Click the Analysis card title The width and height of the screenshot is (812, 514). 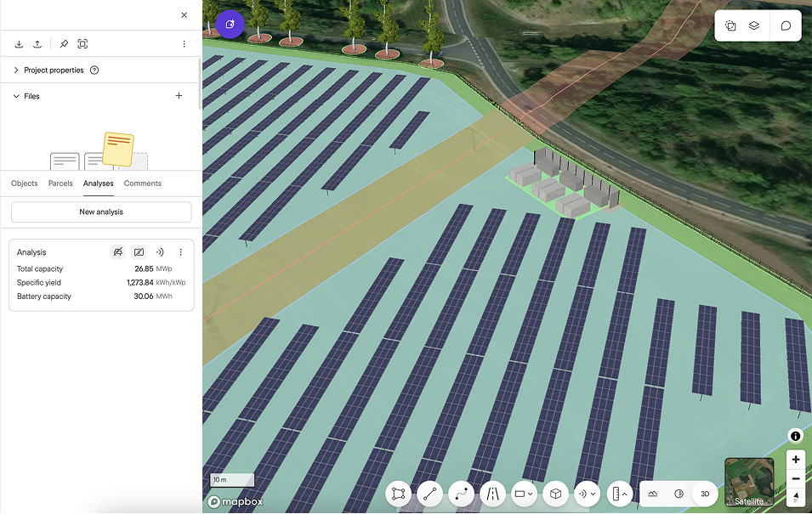[x=31, y=252]
